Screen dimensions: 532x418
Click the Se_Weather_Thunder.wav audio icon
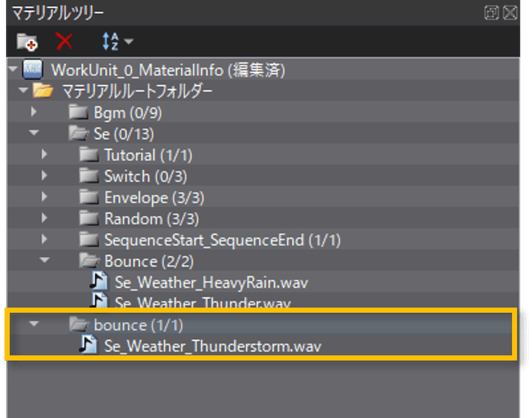98,300
